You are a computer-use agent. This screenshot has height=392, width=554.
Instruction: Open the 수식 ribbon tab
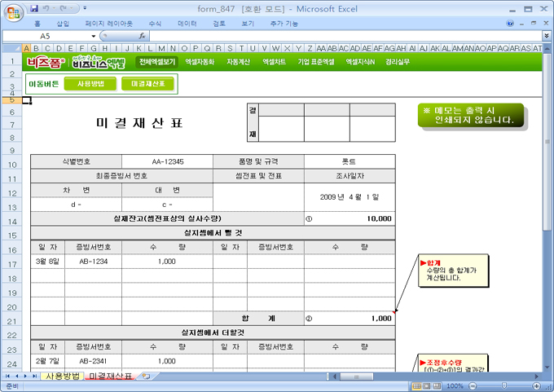point(155,24)
